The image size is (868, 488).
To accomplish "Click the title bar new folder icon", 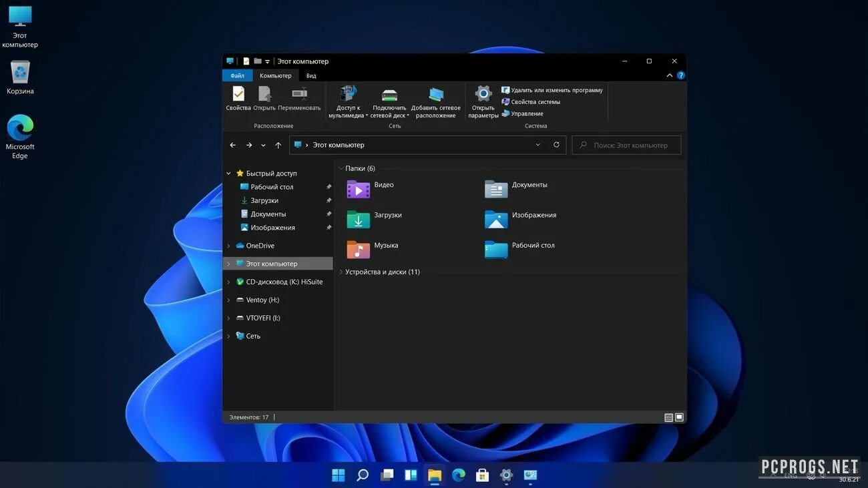I will tap(257, 61).
